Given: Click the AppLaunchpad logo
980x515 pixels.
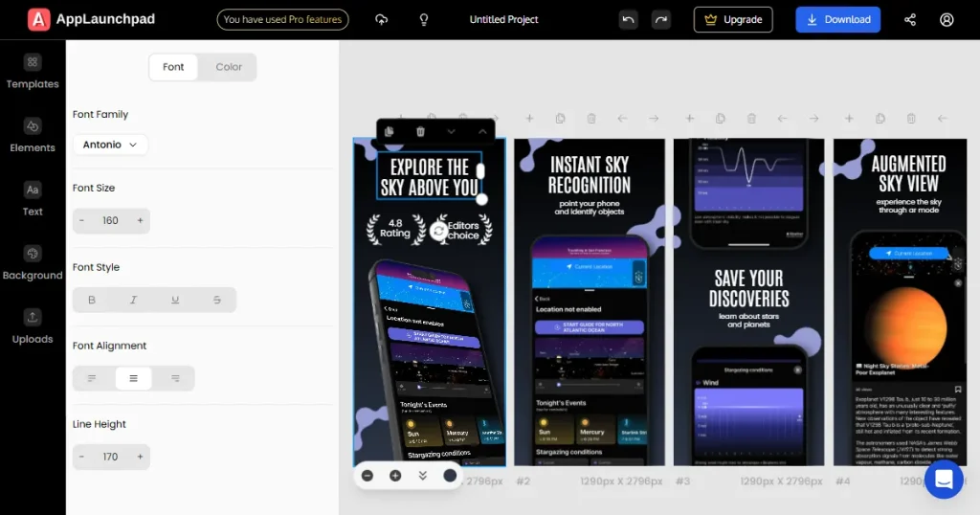Looking at the screenshot, I should (91, 19).
